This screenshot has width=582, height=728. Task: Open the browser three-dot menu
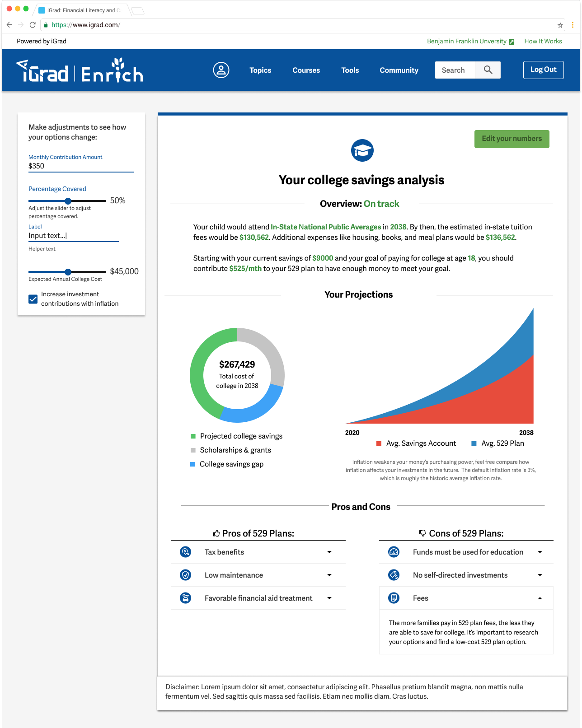pos(573,25)
